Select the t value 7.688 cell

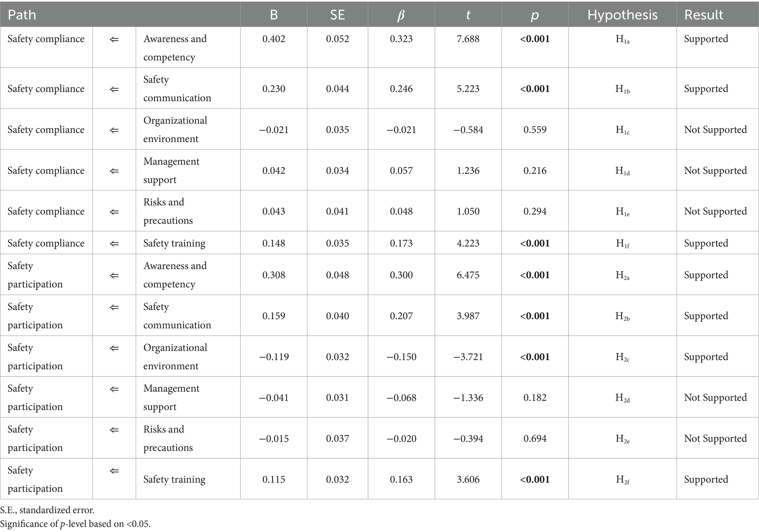(468, 39)
